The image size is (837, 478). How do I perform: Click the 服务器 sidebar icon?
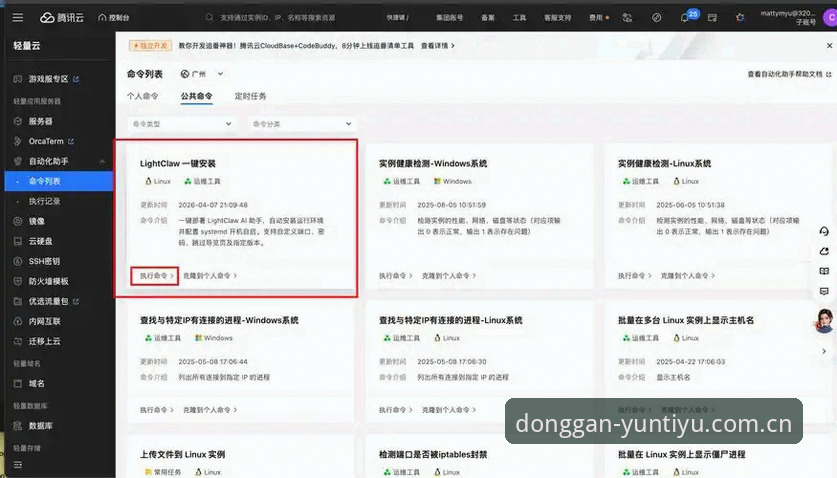[18, 121]
